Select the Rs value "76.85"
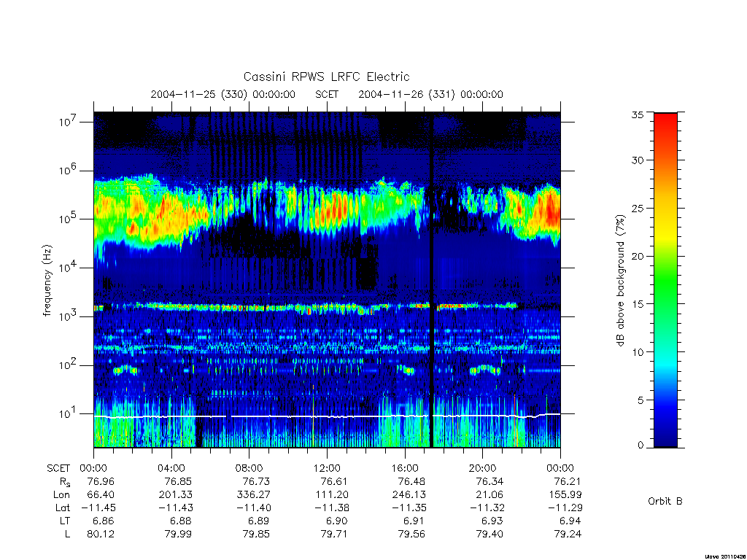The width and height of the screenshot is (747, 560). [x=178, y=481]
